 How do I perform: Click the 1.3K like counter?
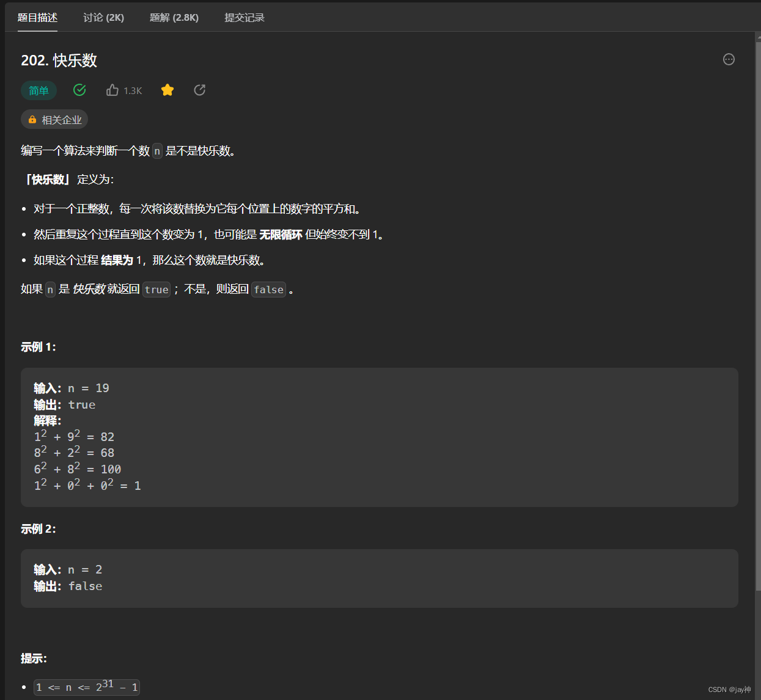[x=132, y=90]
